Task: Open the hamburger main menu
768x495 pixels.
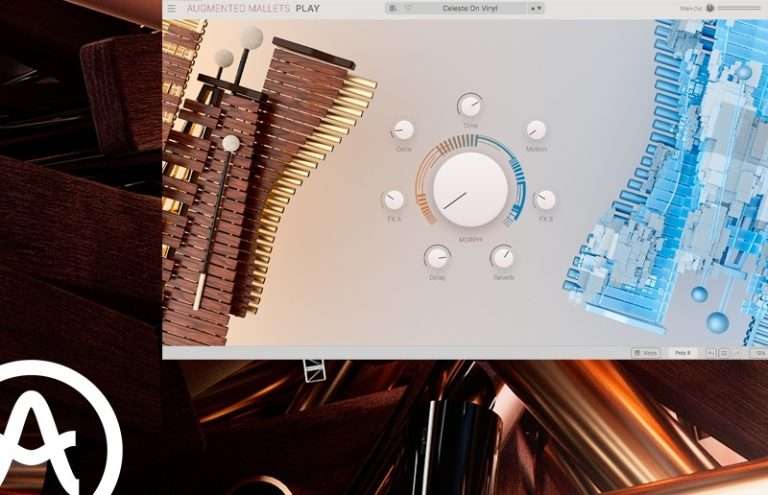Action: point(172,8)
